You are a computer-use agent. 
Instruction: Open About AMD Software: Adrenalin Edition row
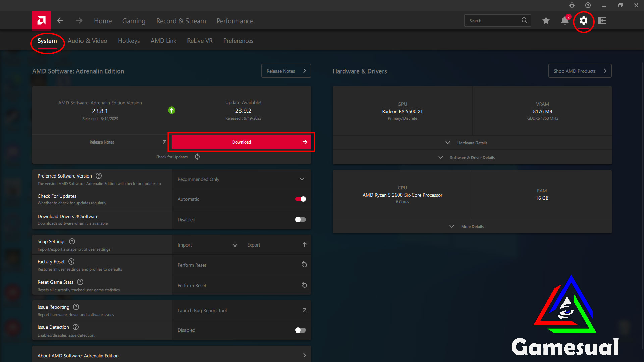tap(172, 355)
